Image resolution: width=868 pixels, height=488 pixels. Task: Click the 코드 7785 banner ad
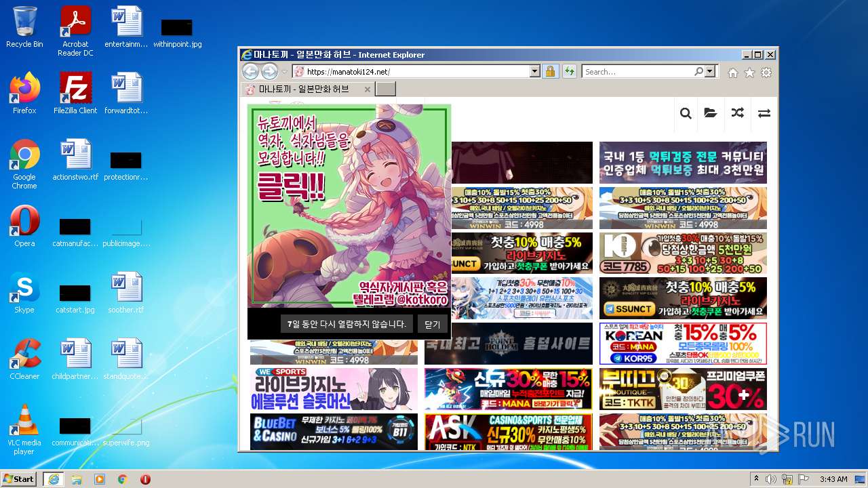pos(683,253)
